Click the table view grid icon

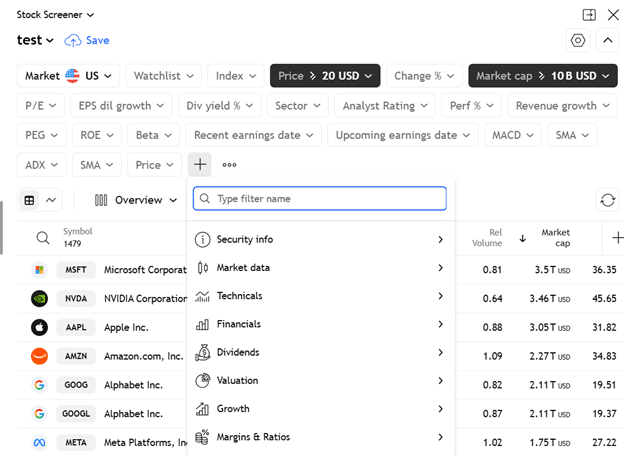(x=29, y=200)
